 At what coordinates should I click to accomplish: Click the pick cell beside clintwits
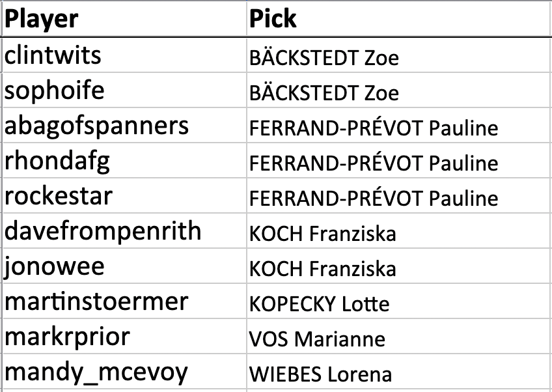[398, 57]
